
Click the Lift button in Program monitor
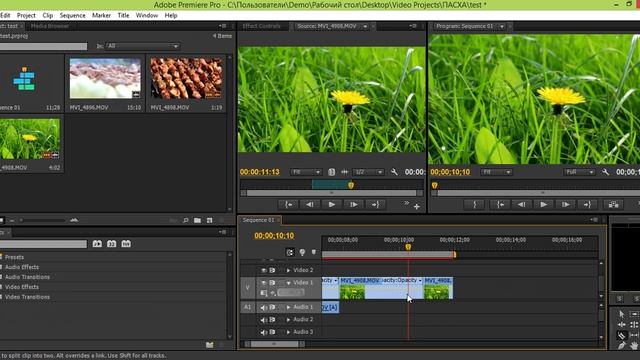coord(613,204)
